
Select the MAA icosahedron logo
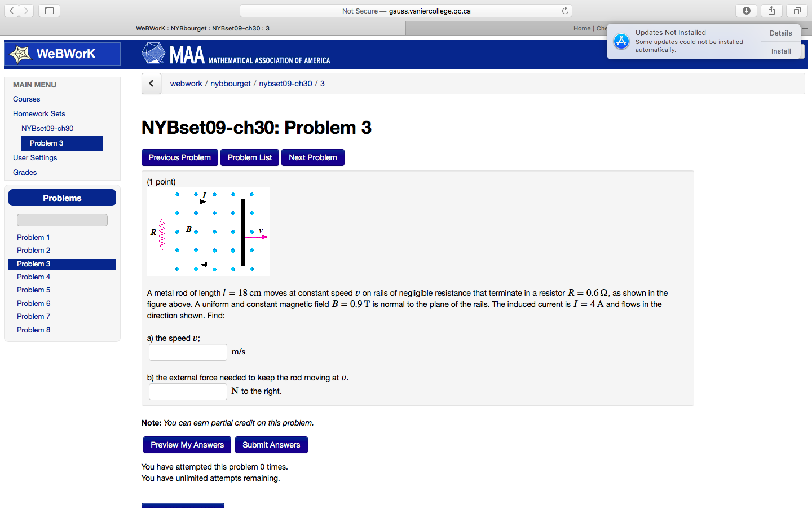click(152, 54)
